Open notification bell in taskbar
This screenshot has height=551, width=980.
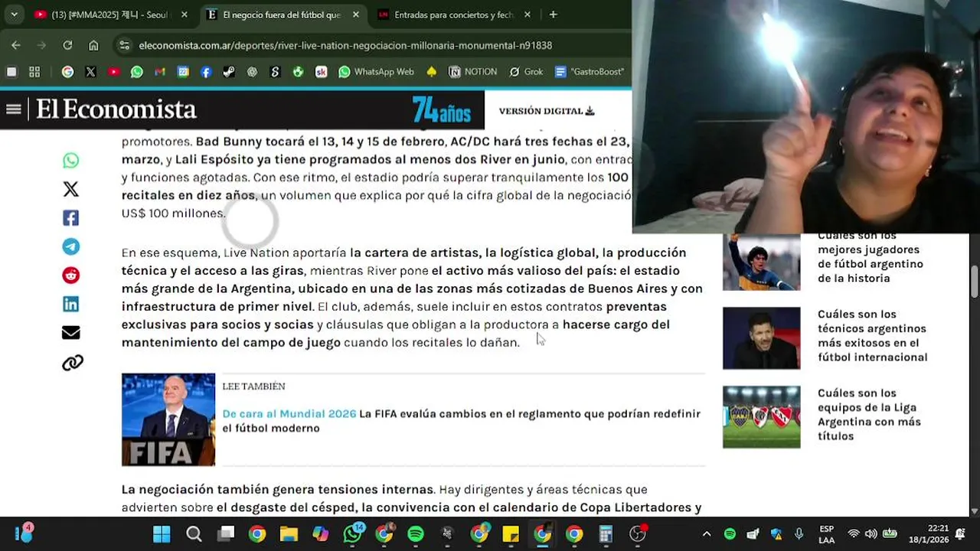click(960, 534)
